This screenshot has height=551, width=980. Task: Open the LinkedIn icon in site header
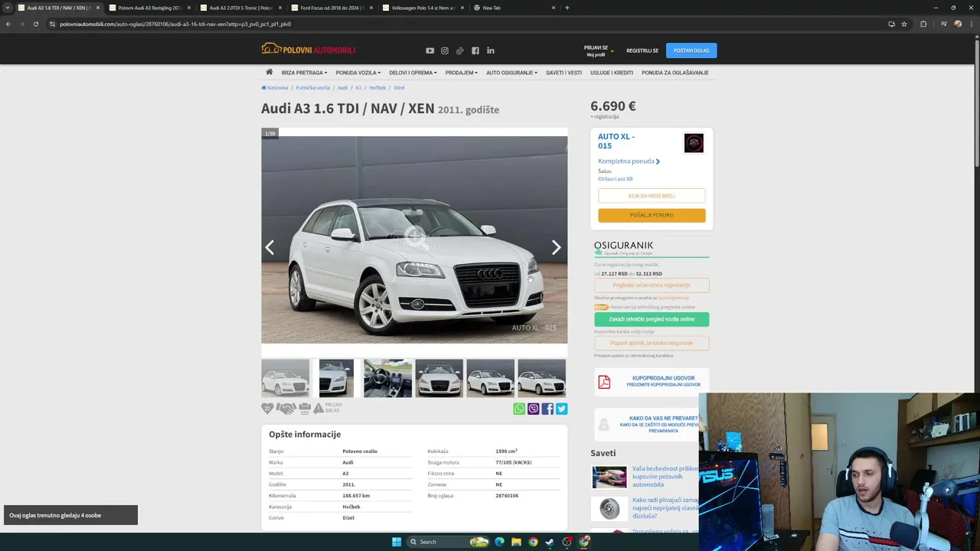[x=491, y=51]
